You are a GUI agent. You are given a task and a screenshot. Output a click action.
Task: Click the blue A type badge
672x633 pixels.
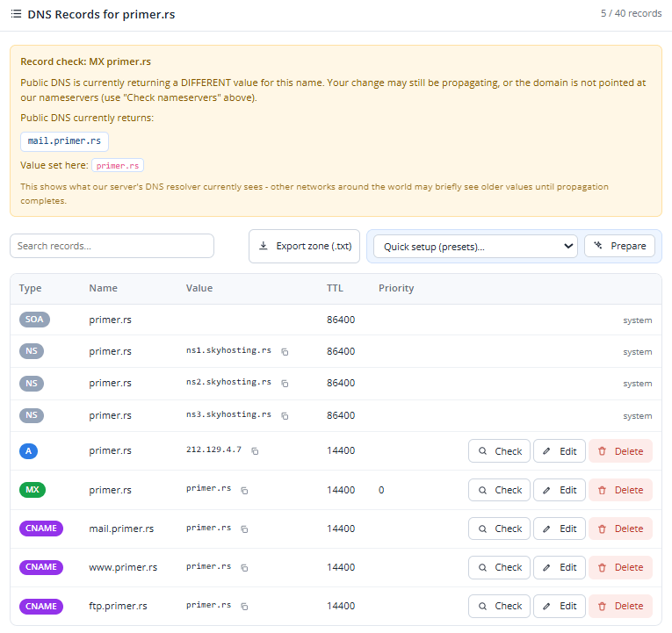tap(28, 451)
